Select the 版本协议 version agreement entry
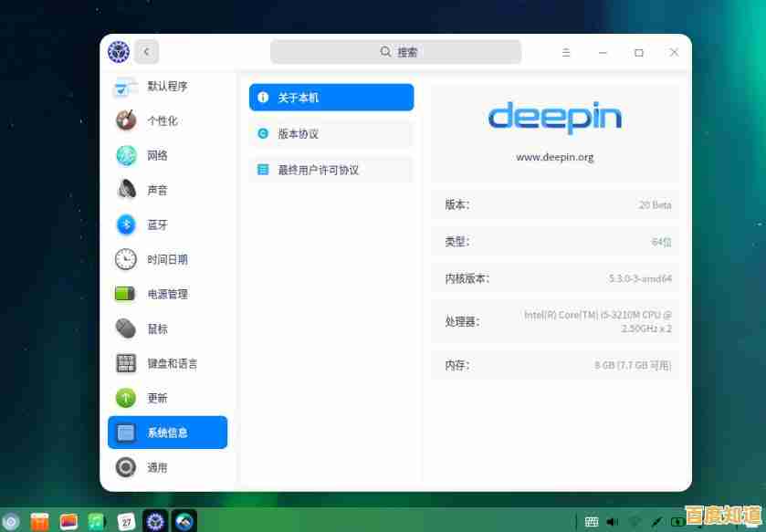766x532 pixels. (331, 133)
